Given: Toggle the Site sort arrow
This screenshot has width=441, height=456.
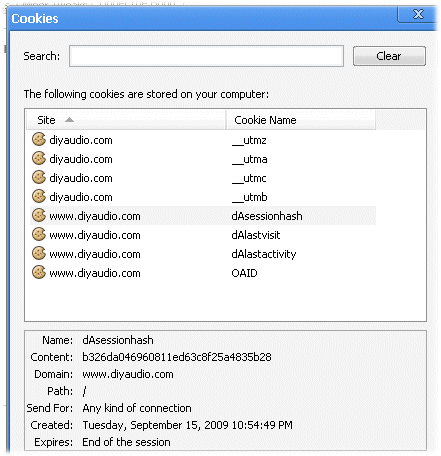Looking at the screenshot, I should (69, 120).
